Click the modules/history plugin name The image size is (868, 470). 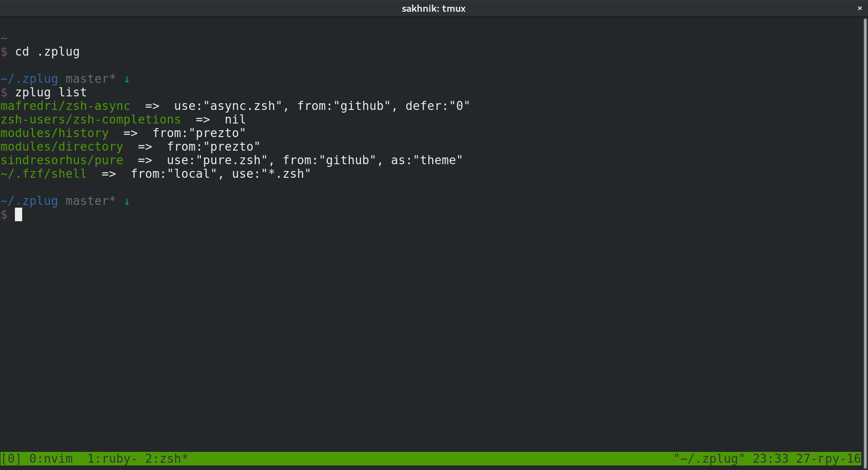tap(55, 133)
